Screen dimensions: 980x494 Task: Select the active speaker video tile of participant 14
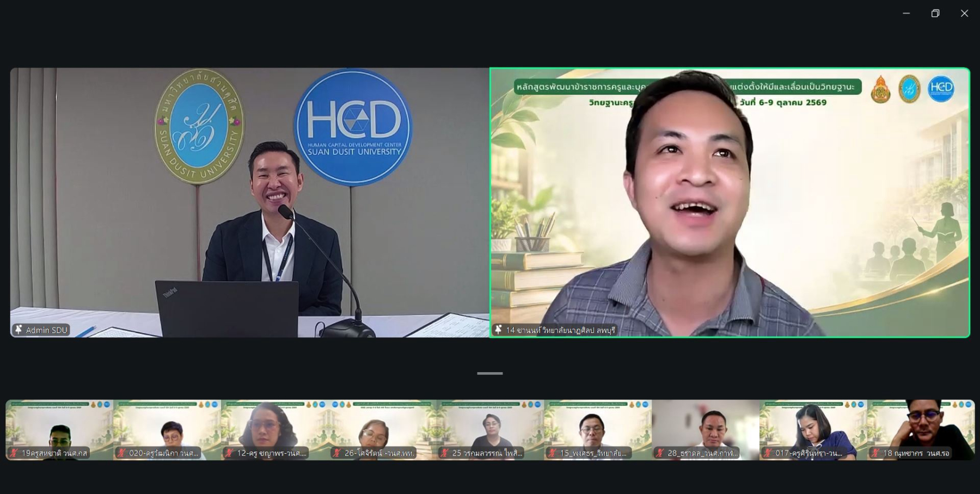tap(730, 202)
